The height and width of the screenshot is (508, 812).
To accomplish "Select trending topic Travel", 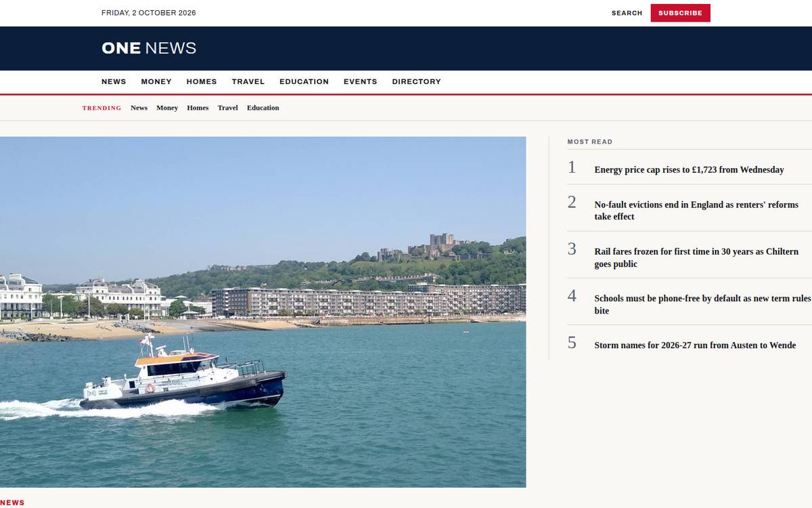I will point(227,108).
